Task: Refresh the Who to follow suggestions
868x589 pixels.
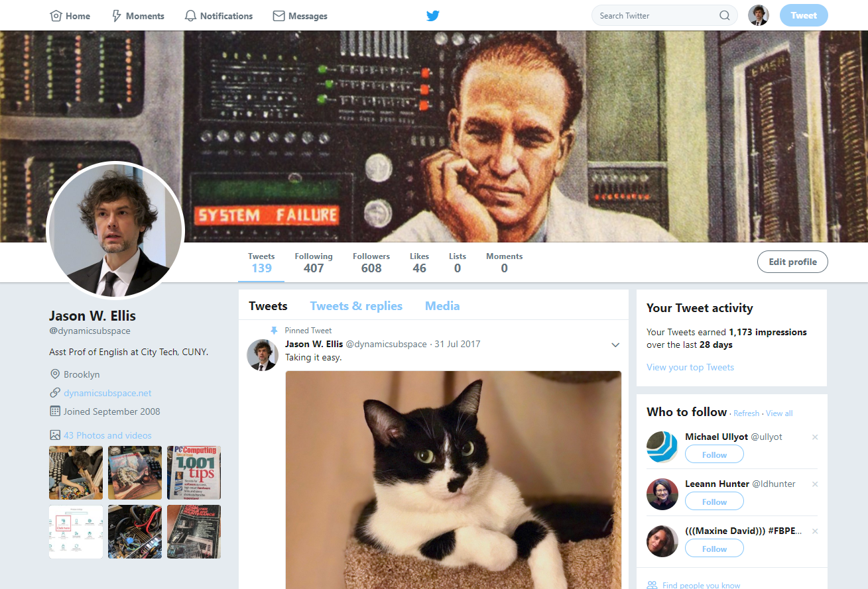Action: (x=746, y=413)
